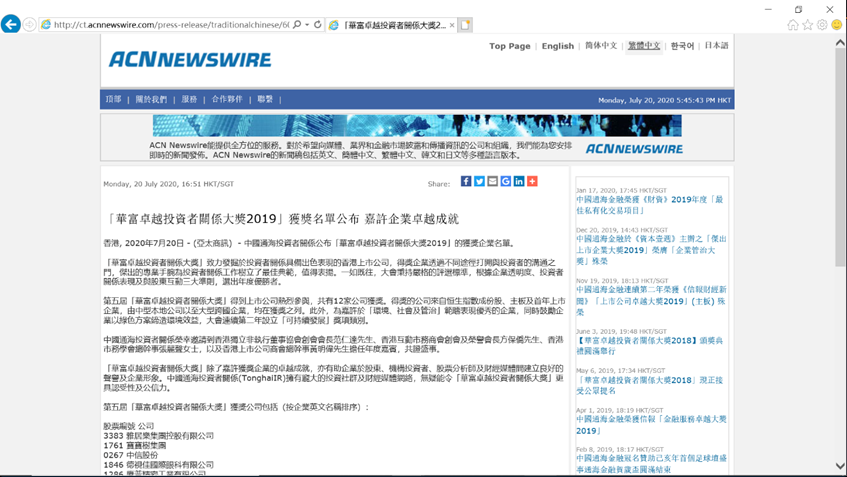Click the browser Back arrow button
847x477 pixels.
tap(11, 24)
